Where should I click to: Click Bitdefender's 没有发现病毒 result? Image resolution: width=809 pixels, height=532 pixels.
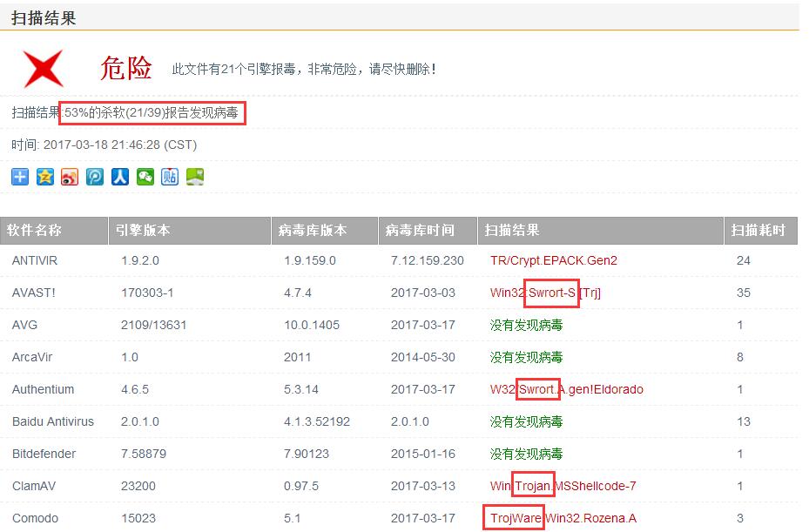(x=526, y=455)
